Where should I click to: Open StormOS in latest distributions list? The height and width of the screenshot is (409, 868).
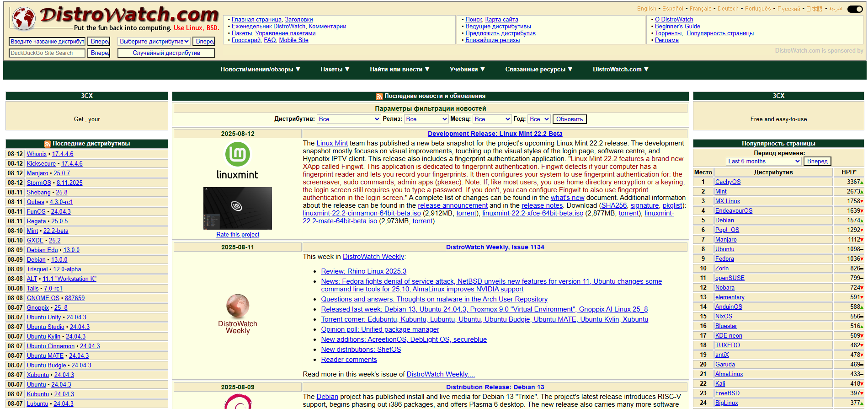(39, 183)
